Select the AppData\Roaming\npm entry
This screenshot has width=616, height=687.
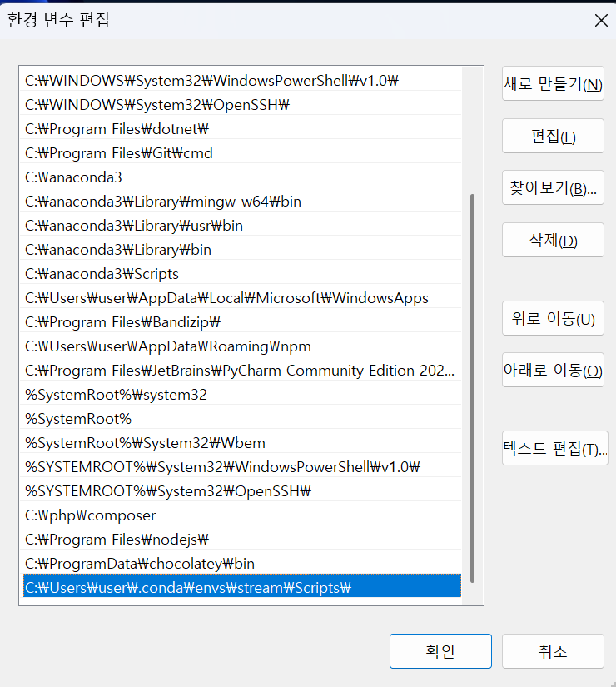(242, 346)
